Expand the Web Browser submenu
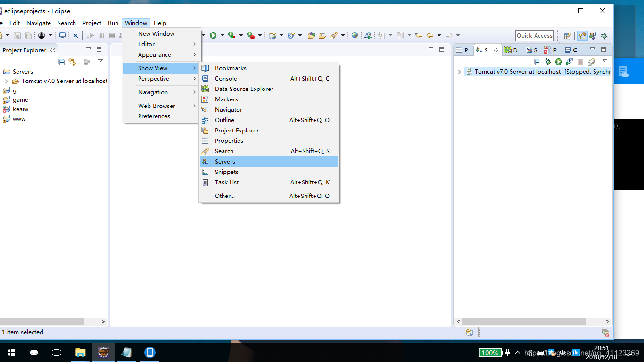644x362 pixels. [x=162, y=106]
